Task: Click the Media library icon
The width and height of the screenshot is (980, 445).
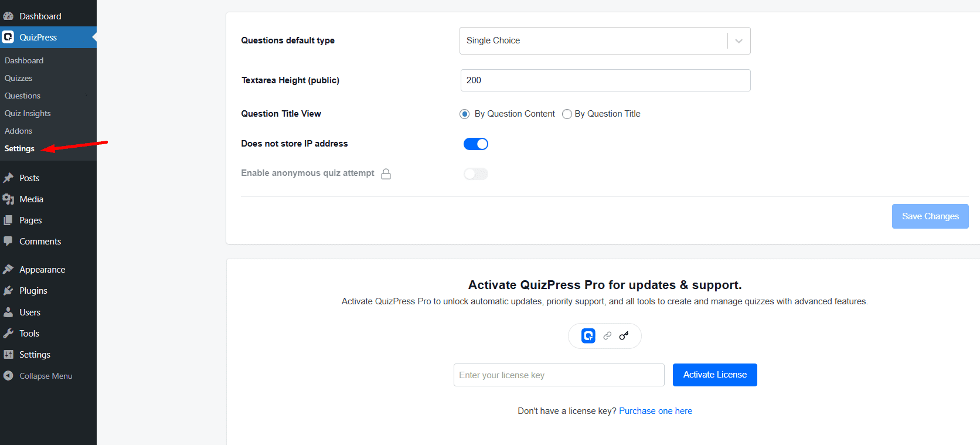Action: [8, 199]
